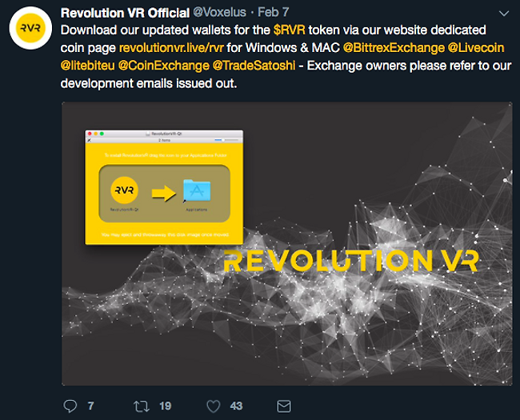The height and width of the screenshot is (420, 520).
Task: Open the @litebiteu mention
Action: [87, 66]
